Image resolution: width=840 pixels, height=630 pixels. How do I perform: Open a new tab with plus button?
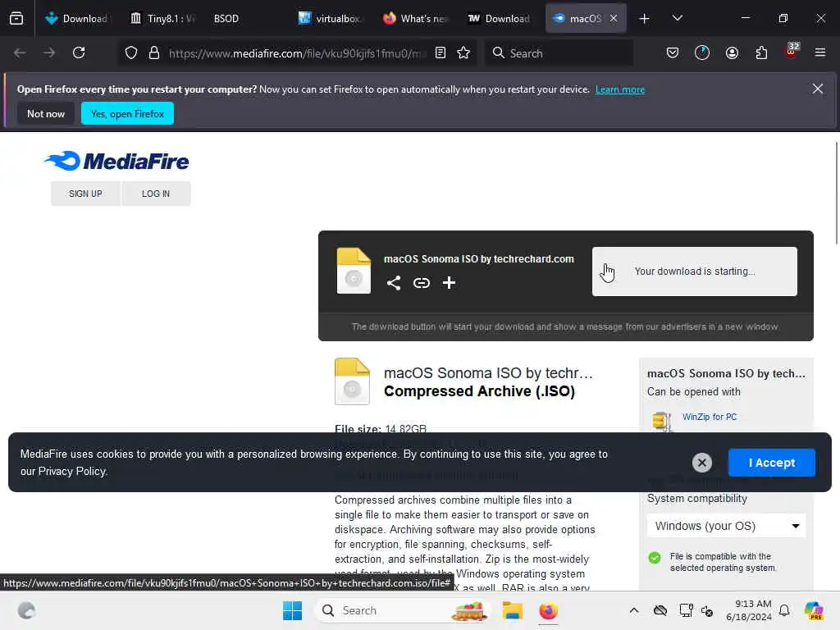click(645, 19)
